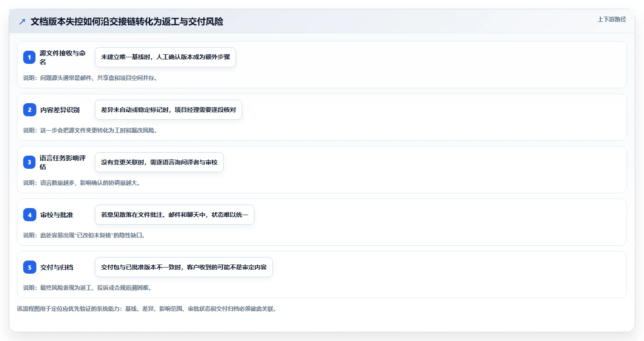Click the step label 交付与归档

(56, 267)
